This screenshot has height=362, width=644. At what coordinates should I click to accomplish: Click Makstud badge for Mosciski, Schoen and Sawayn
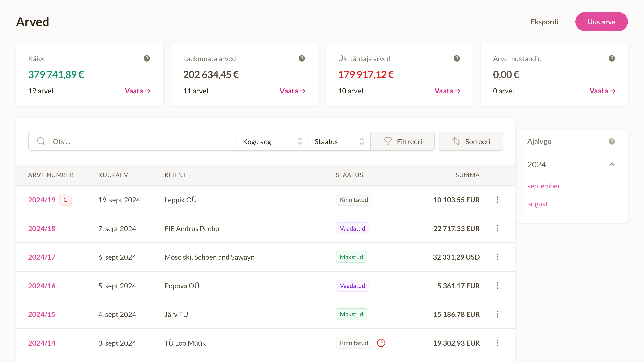pos(351,257)
